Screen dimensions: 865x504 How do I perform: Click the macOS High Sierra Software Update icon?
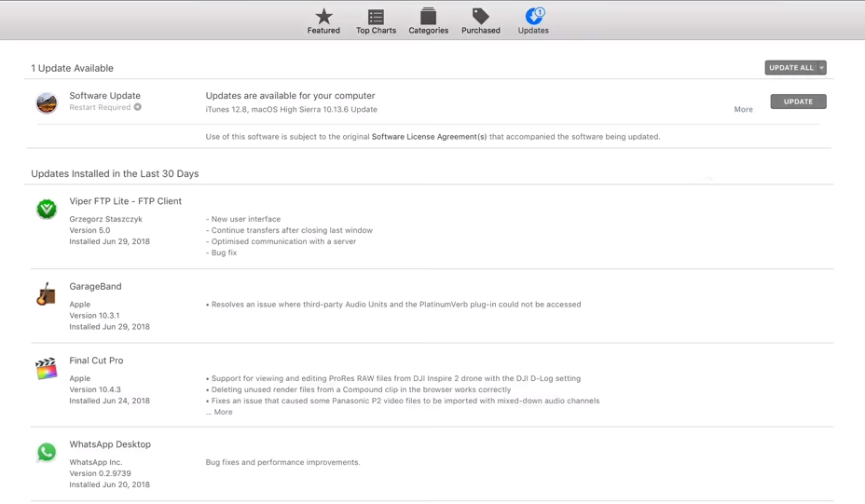pos(47,102)
